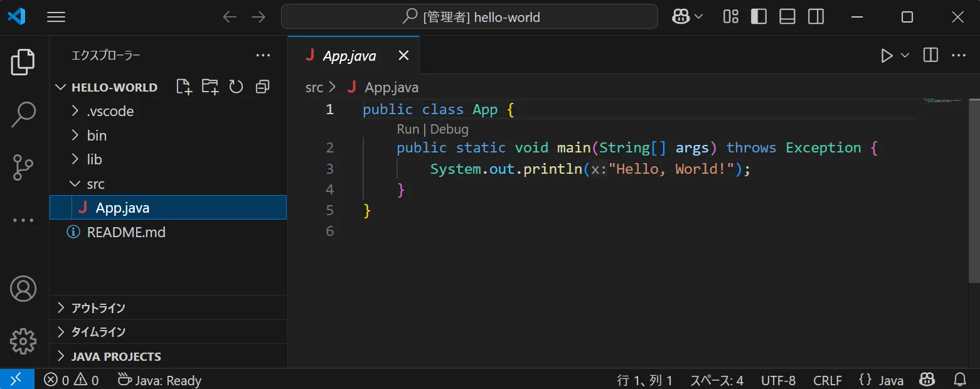Open the run options dropdown arrow
Viewport: 980px width, 389px height.
coord(905,56)
